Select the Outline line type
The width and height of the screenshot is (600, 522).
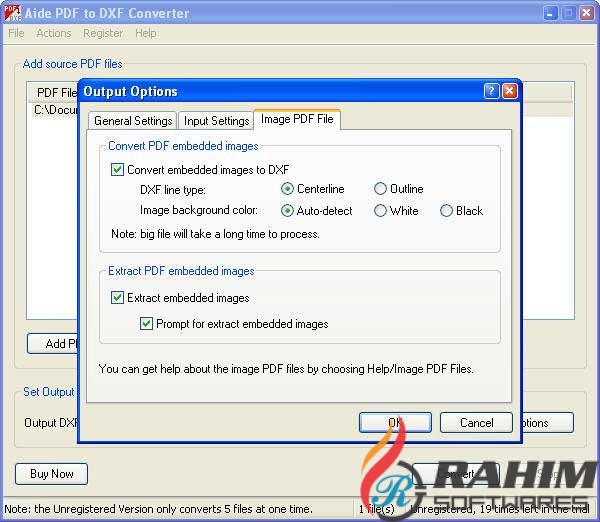click(380, 189)
